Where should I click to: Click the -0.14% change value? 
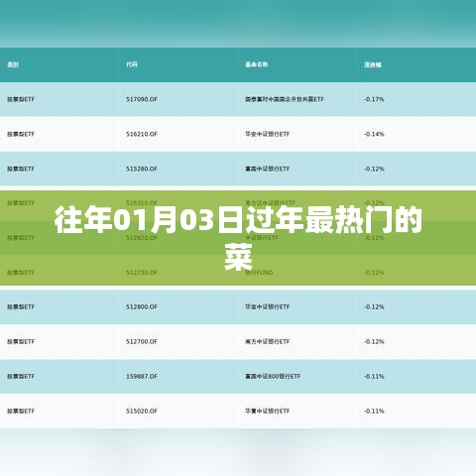point(374,134)
